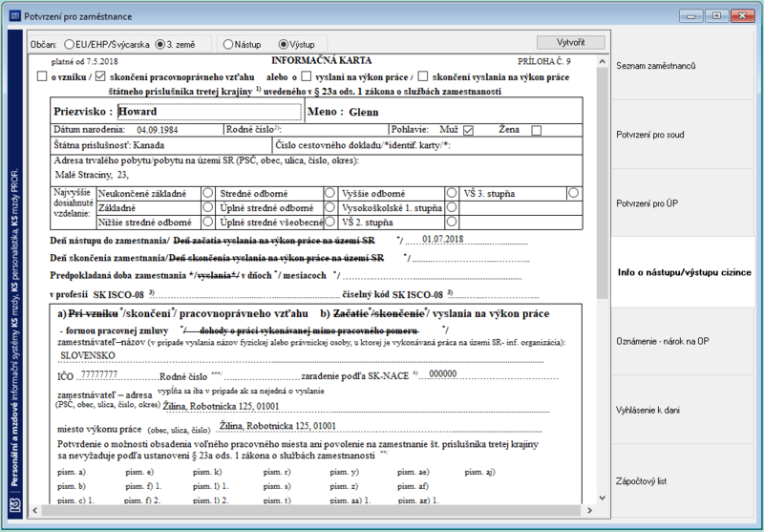Choose the Výstup radio button
Screen dimensions: 764x532
(283, 44)
